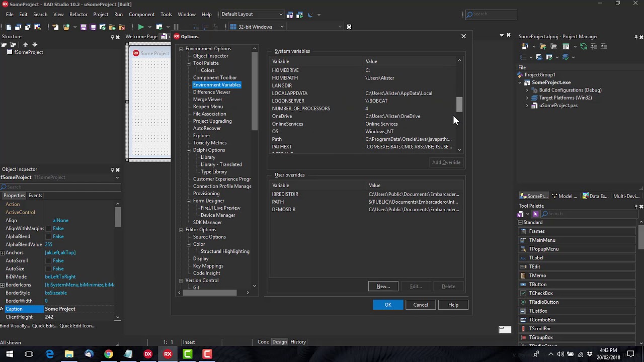The height and width of the screenshot is (362, 644).
Task: Pin the Object Inspector panel
Action: pos(112,169)
